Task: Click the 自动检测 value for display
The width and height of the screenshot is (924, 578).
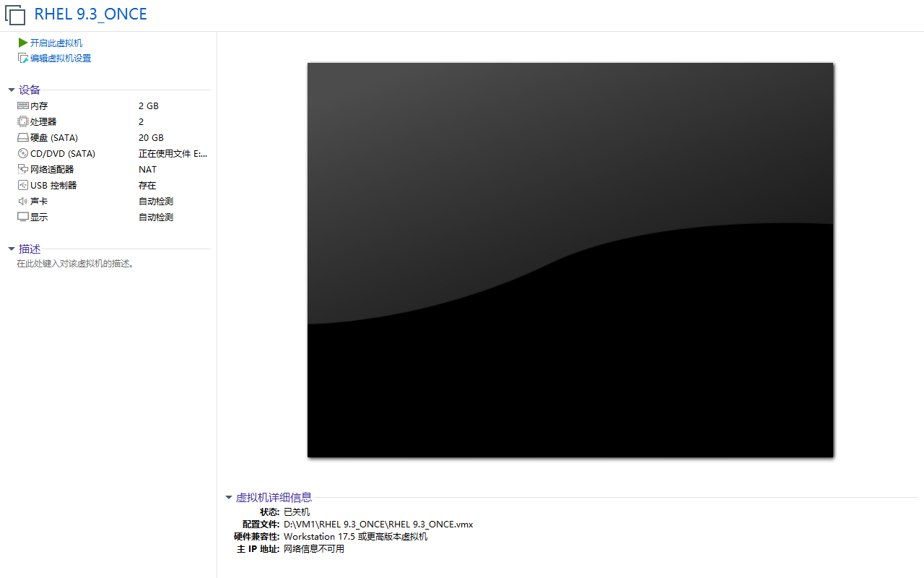Action: coord(156,217)
